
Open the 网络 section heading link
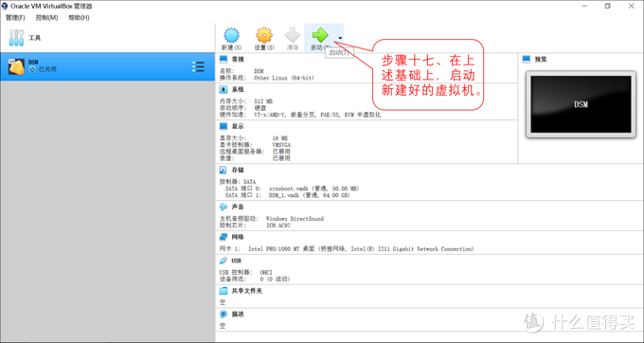coord(238,237)
